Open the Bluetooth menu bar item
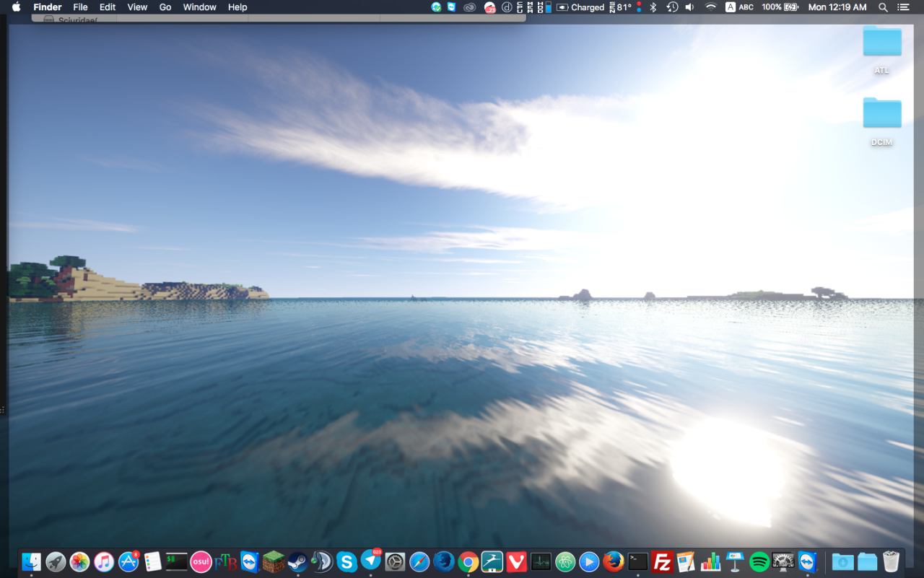 click(x=653, y=7)
